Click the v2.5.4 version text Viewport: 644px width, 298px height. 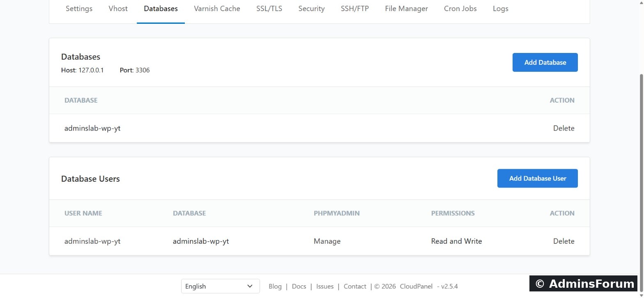pyautogui.click(x=449, y=287)
